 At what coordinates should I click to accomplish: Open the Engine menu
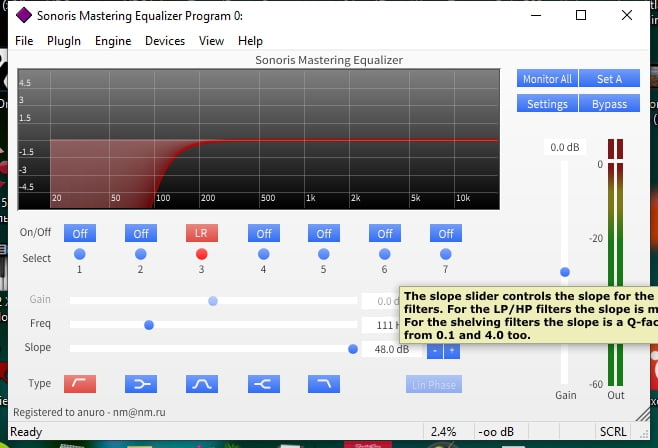coord(113,41)
